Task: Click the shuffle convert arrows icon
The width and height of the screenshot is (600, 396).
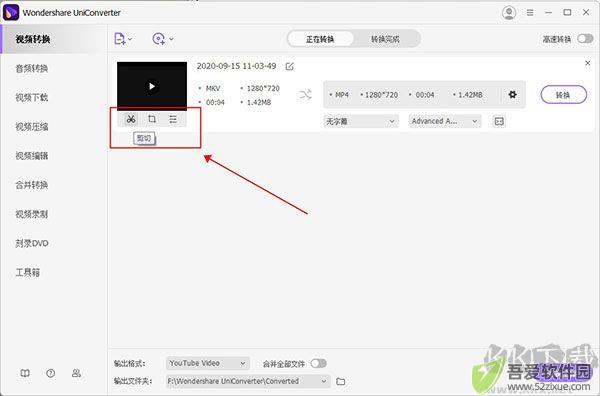Action: click(x=305, y=95)
